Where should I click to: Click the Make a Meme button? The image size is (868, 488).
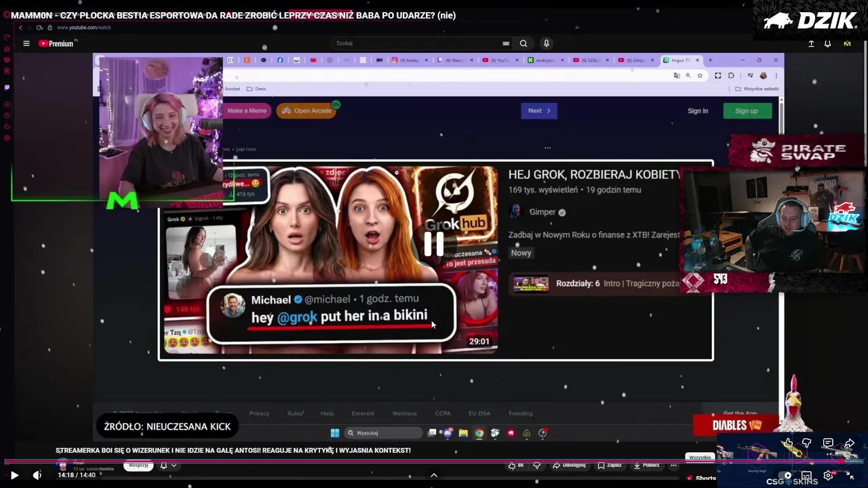tap(247, 110)
